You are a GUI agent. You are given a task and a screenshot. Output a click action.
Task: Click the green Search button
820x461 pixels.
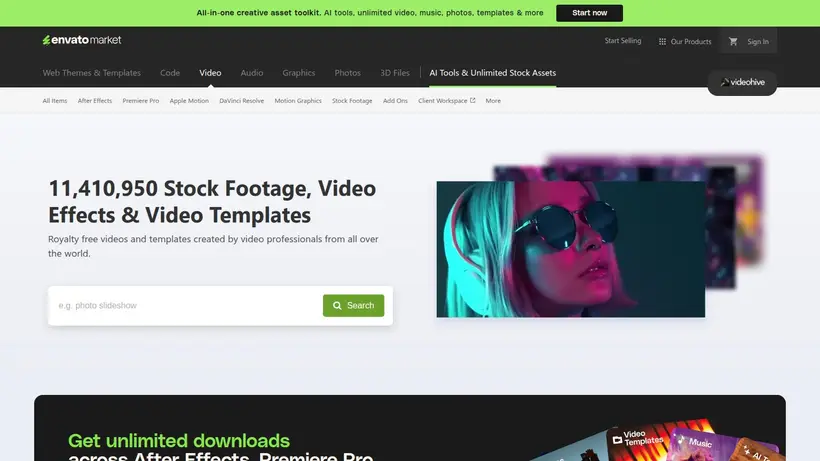pyautogui.click(x=354, y=305)
